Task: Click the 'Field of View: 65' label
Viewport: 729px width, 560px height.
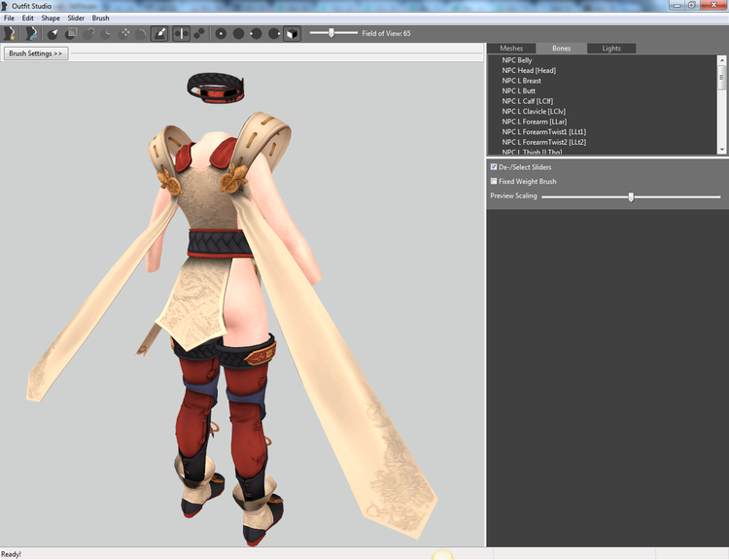Action: (x=386, y=33)
